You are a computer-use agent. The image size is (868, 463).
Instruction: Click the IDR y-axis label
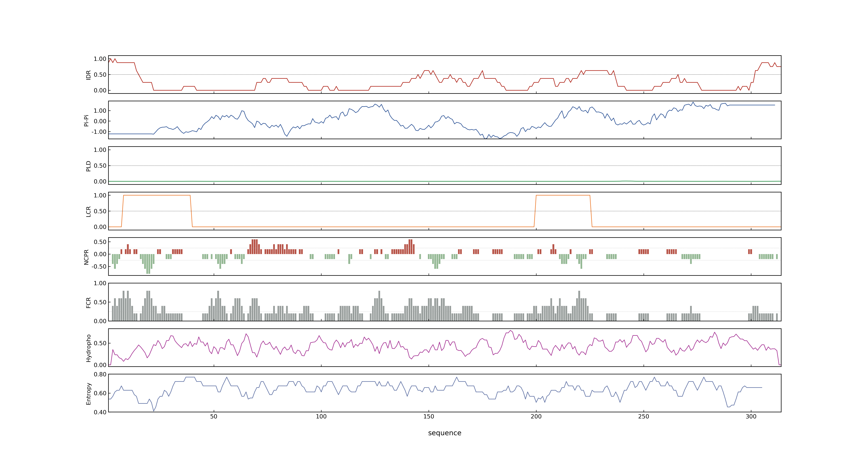point(88,75)
